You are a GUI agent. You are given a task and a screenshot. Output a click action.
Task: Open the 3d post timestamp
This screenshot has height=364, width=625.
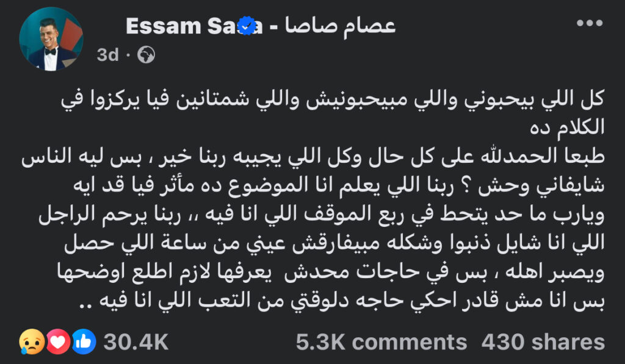[x=107, y=55]
